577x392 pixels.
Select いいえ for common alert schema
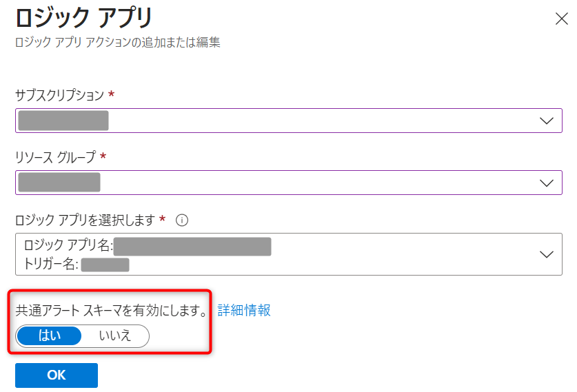(115, 336)
